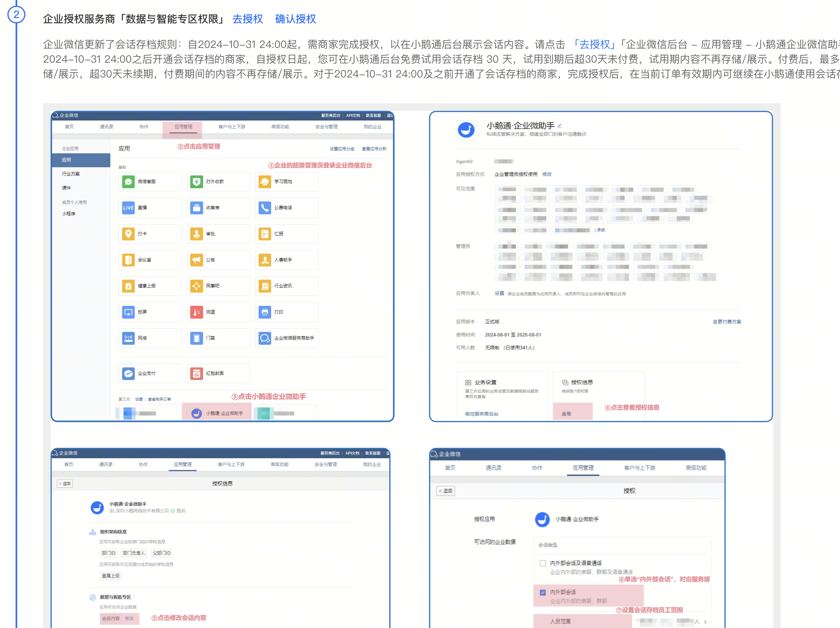
Task: Click the 「去授权」 link inside the paragraph
Action: 595,44
